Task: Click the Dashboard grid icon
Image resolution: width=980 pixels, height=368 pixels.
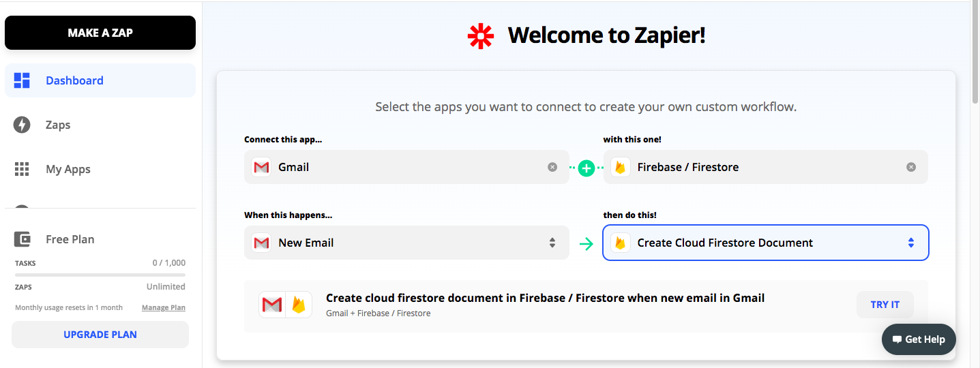Action: [x=22, y=80]
